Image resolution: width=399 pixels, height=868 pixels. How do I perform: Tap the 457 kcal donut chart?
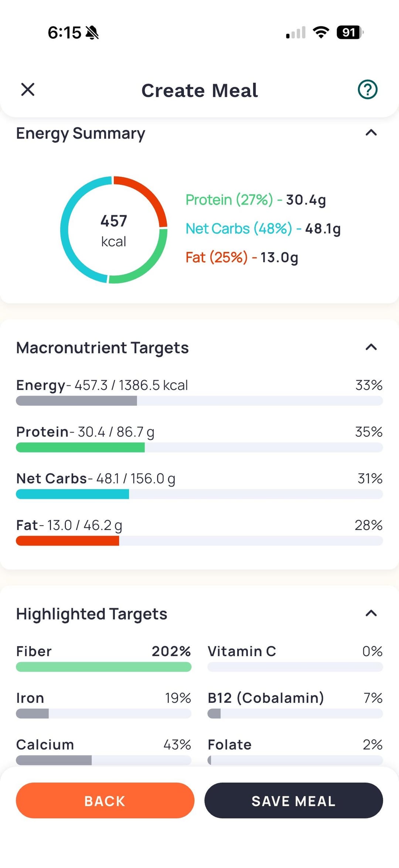(x=114, y=230)
